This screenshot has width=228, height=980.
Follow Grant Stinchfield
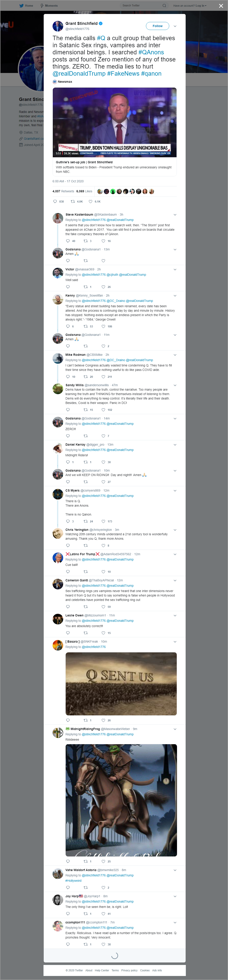point(157,26)
